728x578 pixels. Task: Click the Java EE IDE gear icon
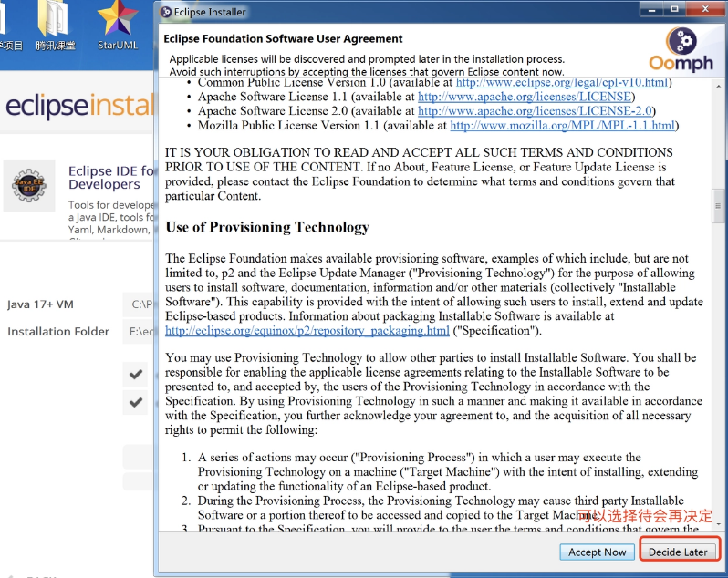[x=29, y=185]
